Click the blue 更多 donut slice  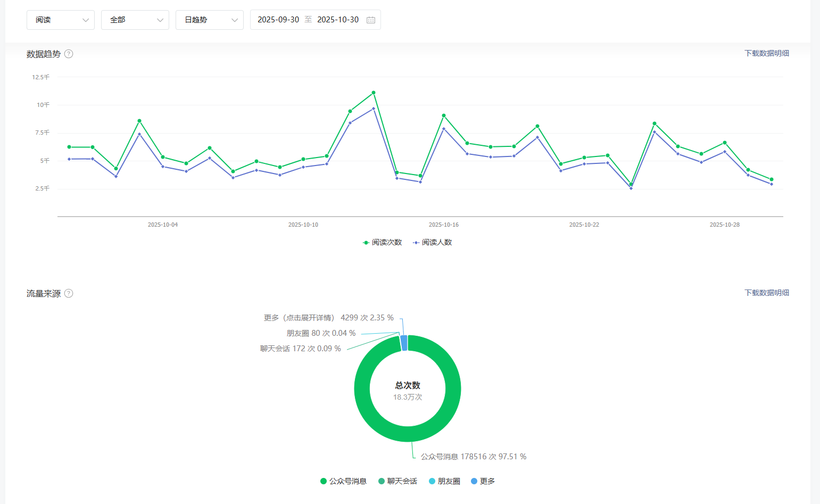[x=404, y=343]
